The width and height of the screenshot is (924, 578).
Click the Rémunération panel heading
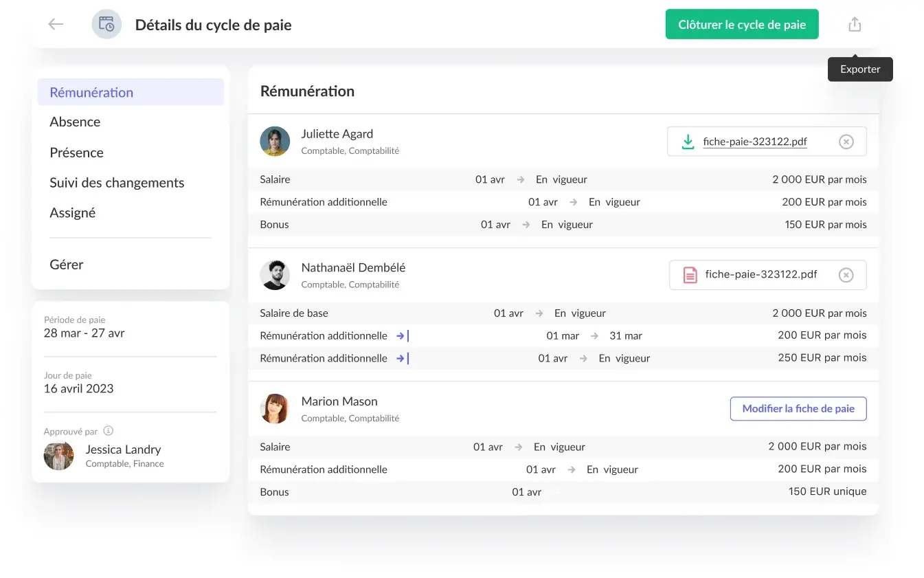pyautogui.click(x=307, y=91)
